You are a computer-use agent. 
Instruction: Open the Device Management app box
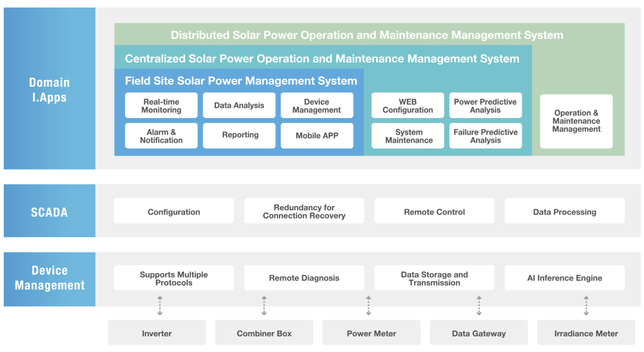click(x=317, y=106)
